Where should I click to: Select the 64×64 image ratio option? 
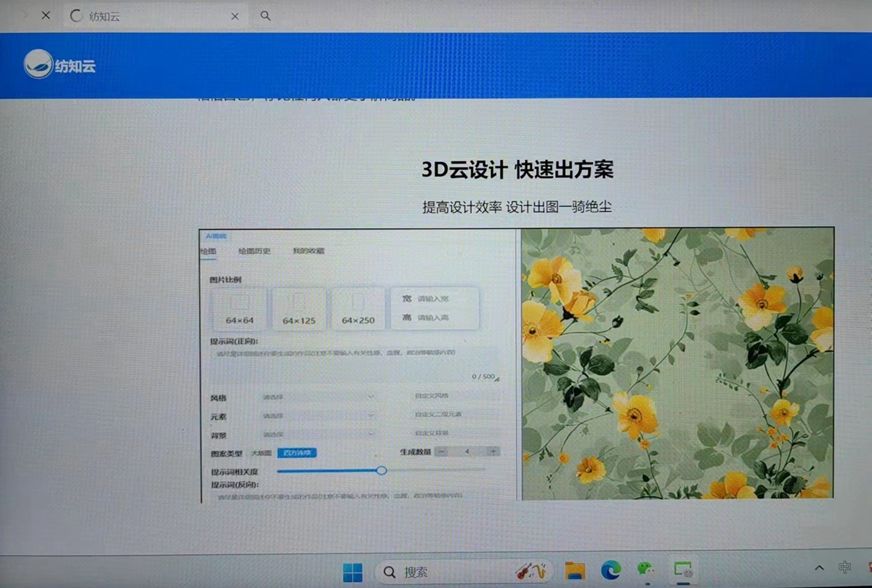pos(239,309)
